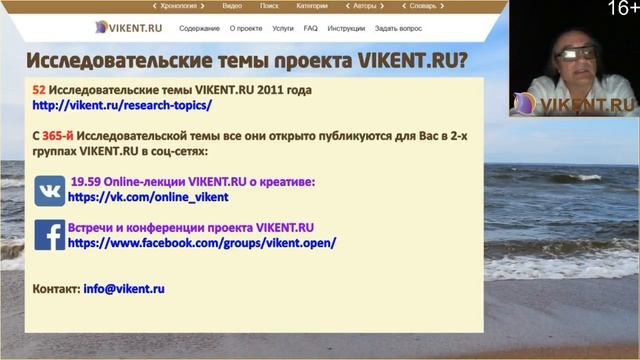
Task: Open the Категории menu item
Action: point(312,6)
